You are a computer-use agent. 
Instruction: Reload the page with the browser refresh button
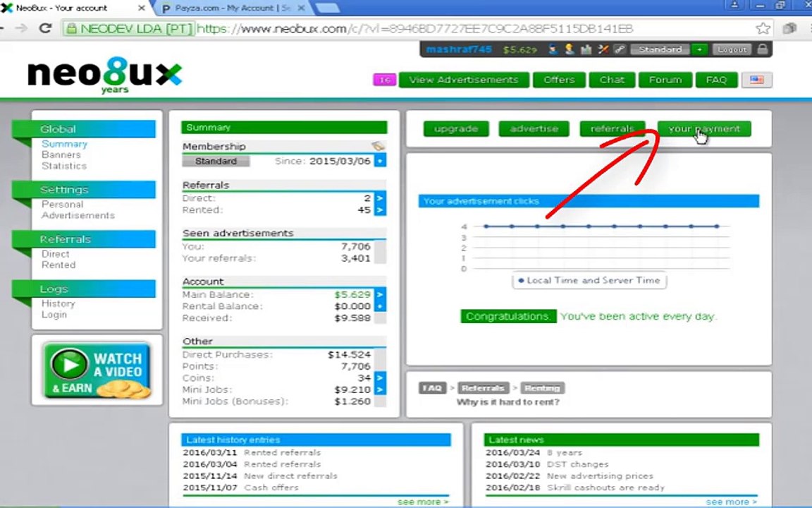click(x=46, y=28)
